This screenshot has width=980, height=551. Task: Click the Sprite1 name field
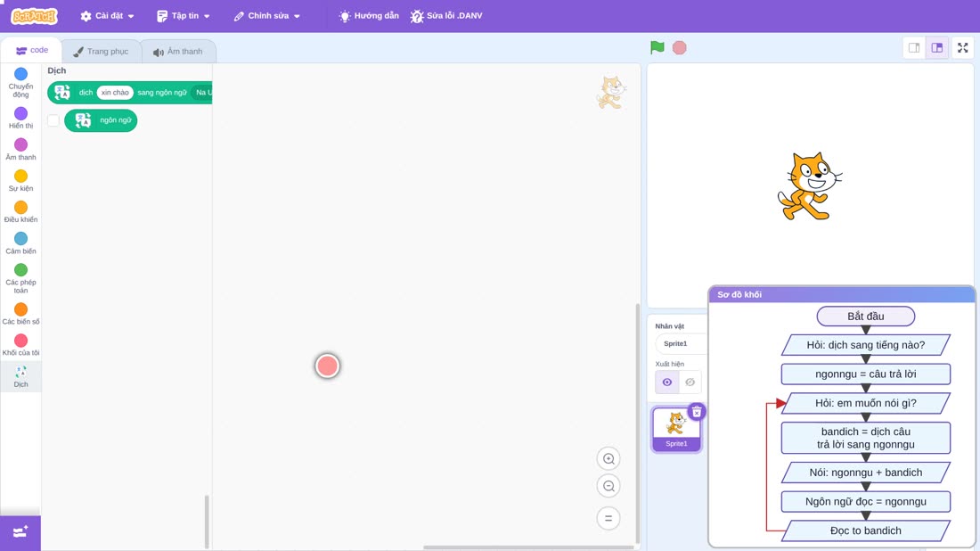click(682, 343)
